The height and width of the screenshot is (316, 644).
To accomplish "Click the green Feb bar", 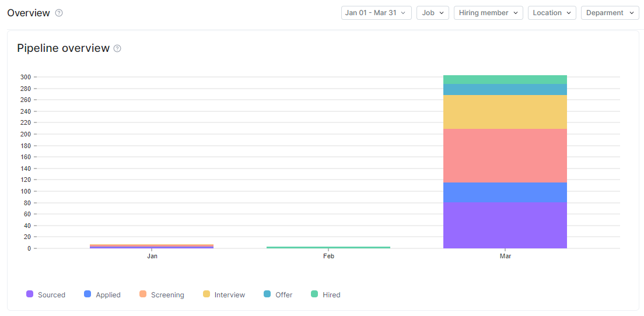I will click(328, 247).
